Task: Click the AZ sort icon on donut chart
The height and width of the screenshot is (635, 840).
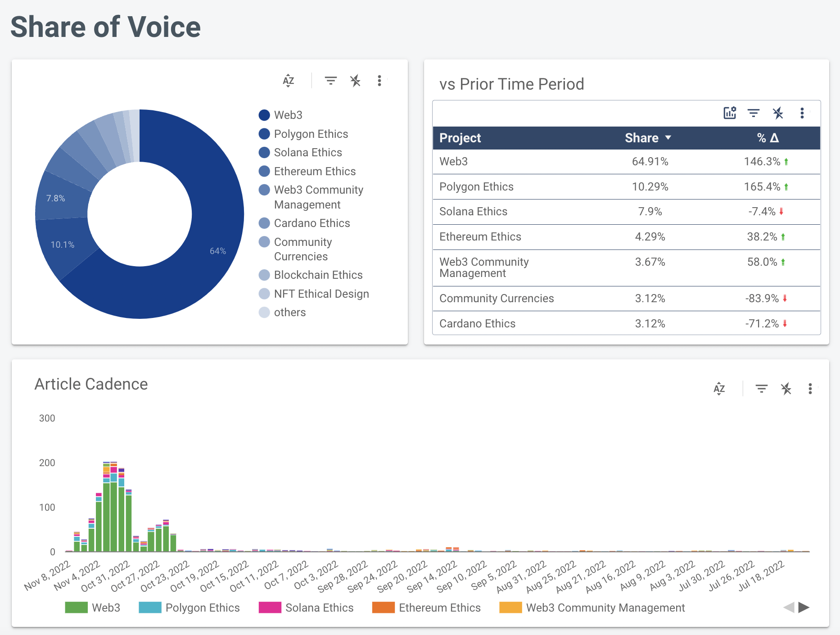Action: tap(289, 81)
